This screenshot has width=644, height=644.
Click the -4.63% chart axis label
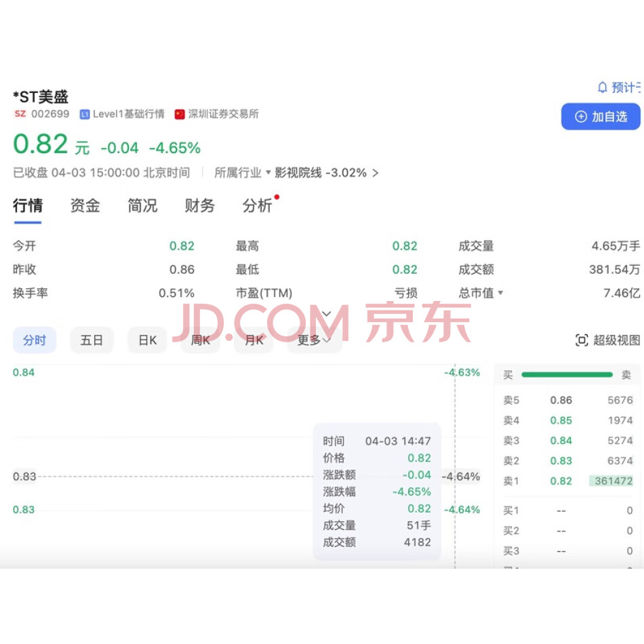pyautogui.click(x=462, y=372)
